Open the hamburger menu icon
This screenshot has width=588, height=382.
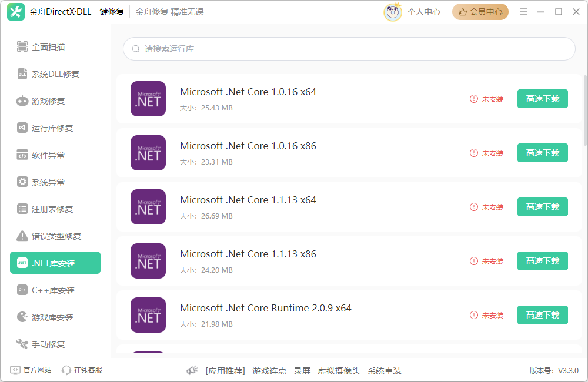pyautogui.click(x=523, y=12)
